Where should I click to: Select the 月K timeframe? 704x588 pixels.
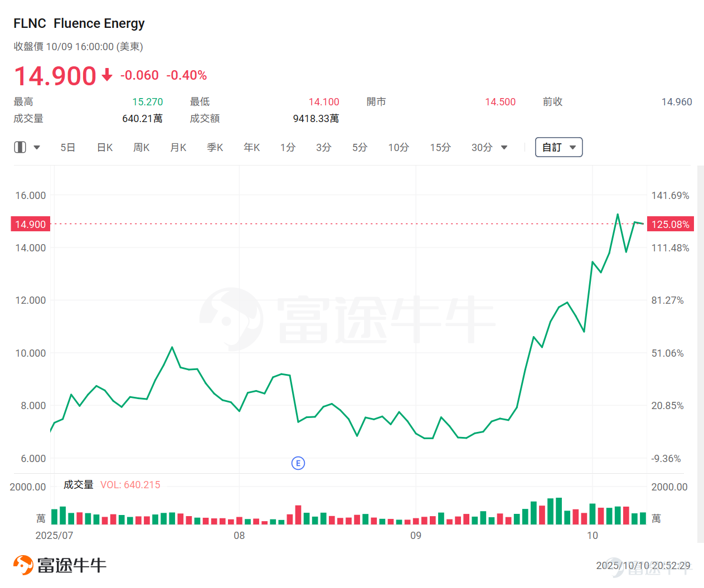(x=178, y=147)
